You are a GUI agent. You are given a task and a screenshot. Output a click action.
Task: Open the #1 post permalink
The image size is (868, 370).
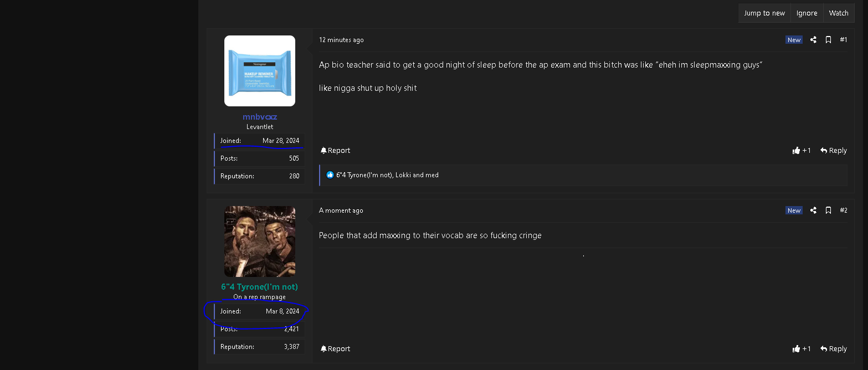843,40
